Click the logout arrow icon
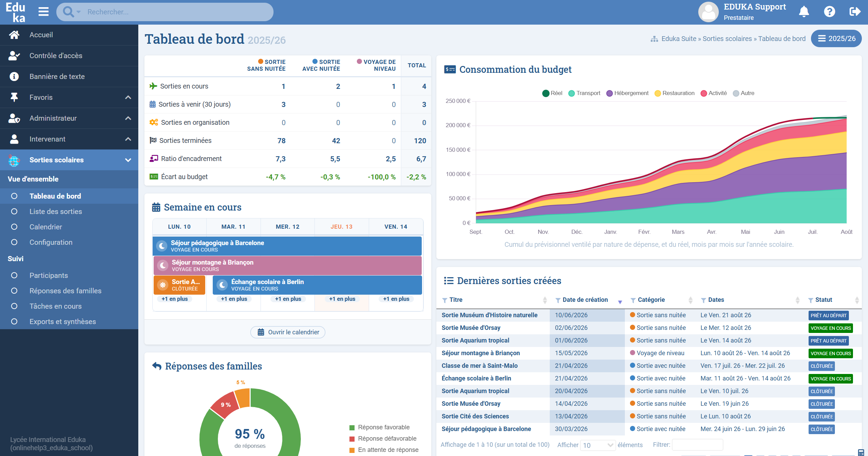This screenshot has width=868, height=456. point(855,12)
